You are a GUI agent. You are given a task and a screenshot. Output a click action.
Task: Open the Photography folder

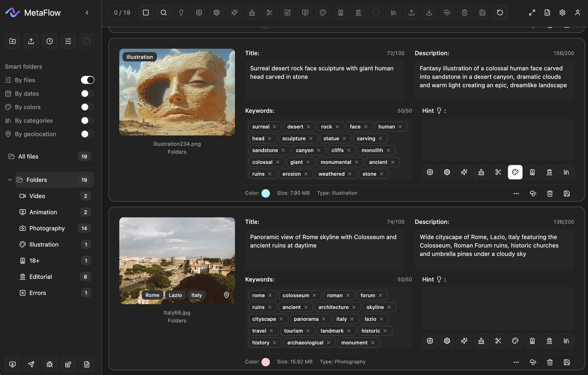[x=47, y=228]
